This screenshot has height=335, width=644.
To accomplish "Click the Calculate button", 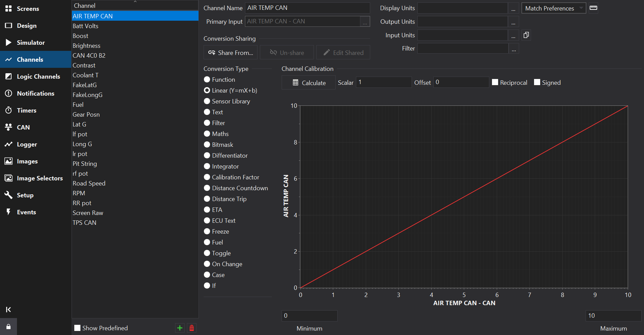I will click(x=308, y=82).
